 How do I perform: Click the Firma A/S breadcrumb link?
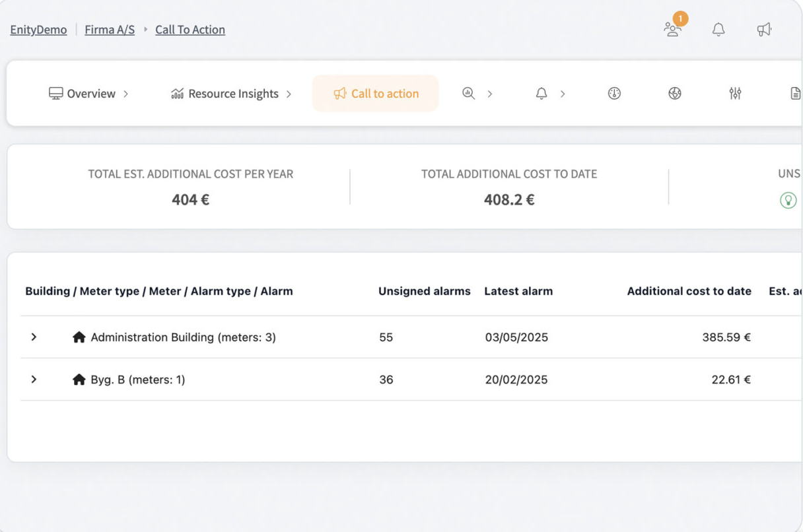click(110, 29)
